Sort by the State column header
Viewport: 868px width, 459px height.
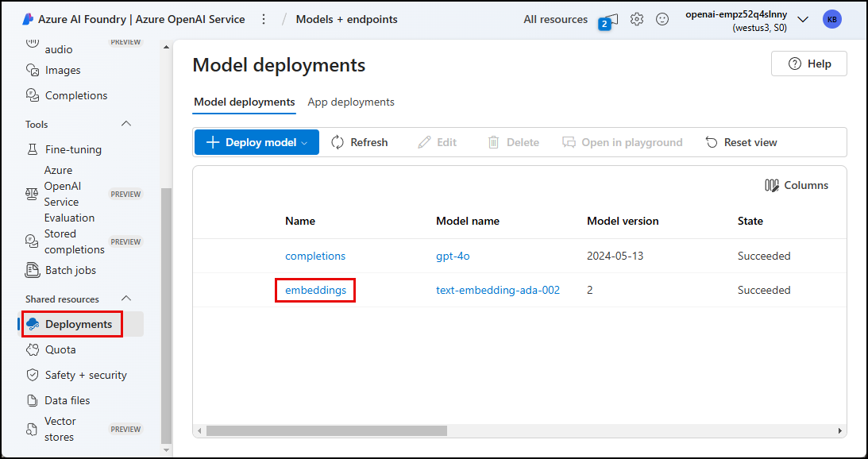click(750, 221)
